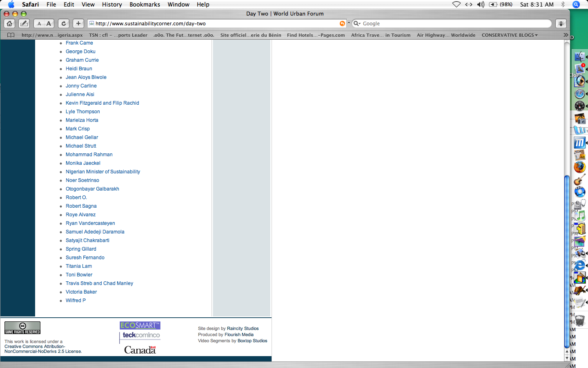588x368 pixels.
Task: Click the scroll up arrow
Action: tap(567, 351)
